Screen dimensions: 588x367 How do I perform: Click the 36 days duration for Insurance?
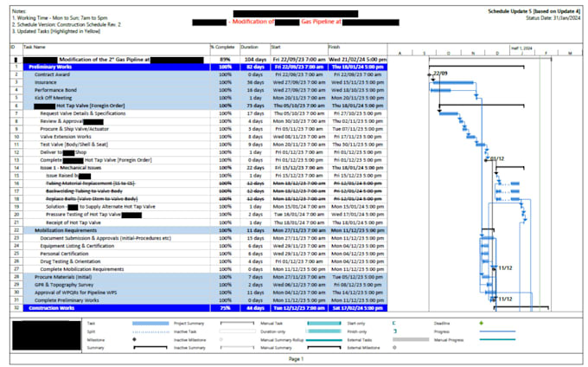[255, 82]
